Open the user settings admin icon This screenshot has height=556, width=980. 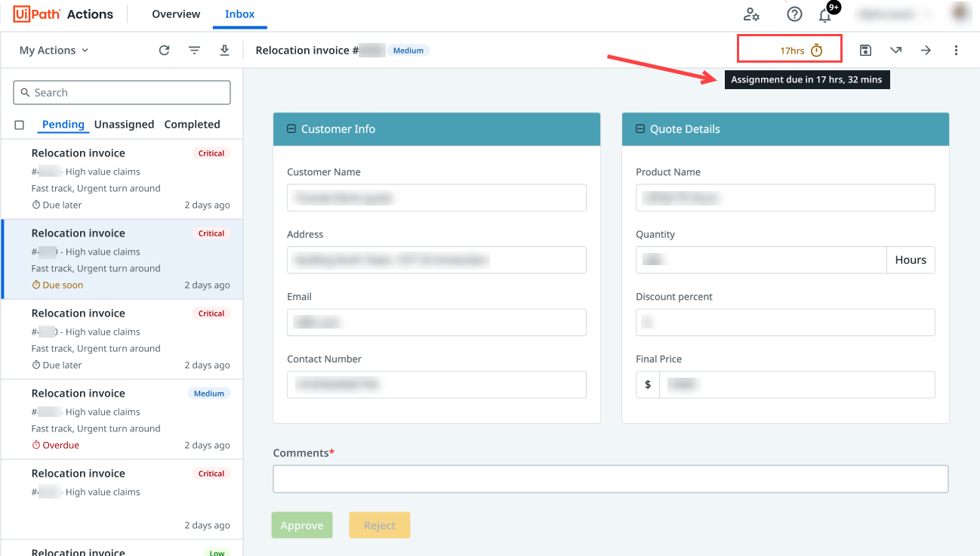pyautogui.click(x=751, y=14)
